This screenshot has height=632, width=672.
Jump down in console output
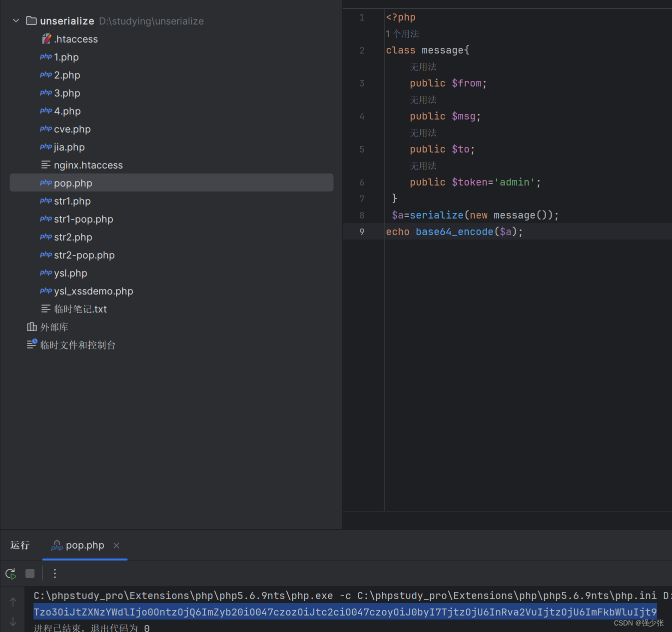(13, 621)
